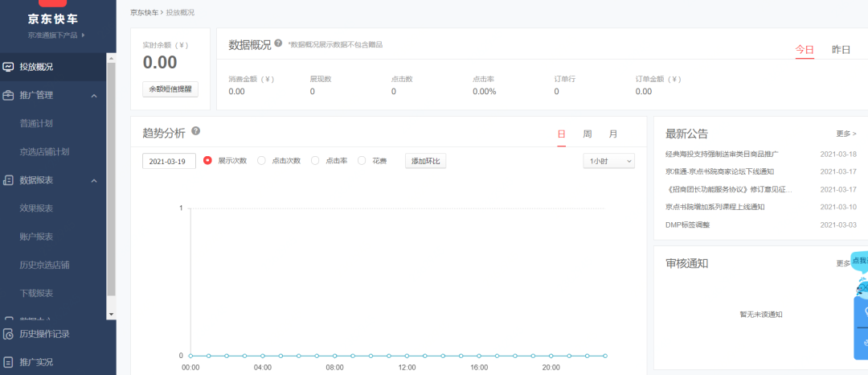Viewport: 868px width, 375px height.
Task: Click 更多 link in 审核通知
Action: (843, 264)
